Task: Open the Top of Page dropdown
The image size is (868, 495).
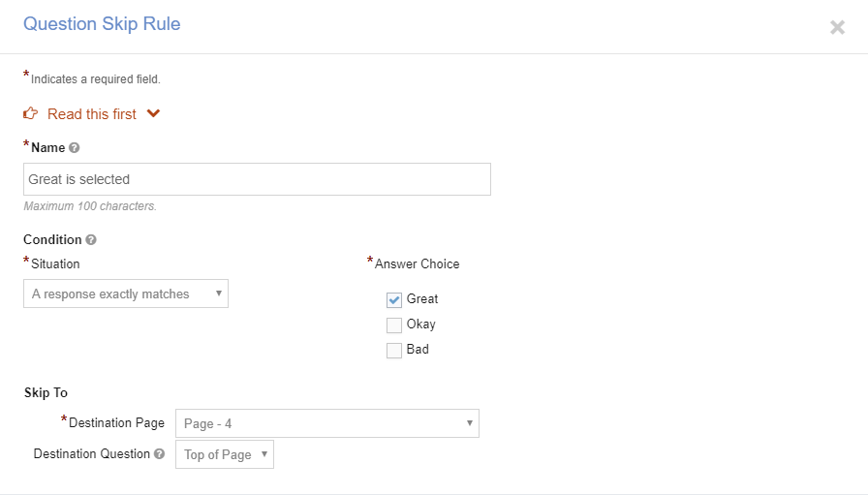Action: point(225,454)
